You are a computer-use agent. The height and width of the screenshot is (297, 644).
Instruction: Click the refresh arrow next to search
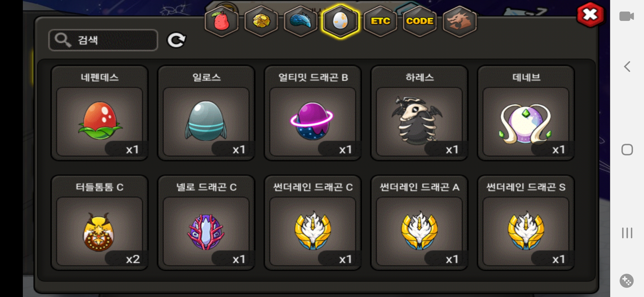tap(176, 40)
